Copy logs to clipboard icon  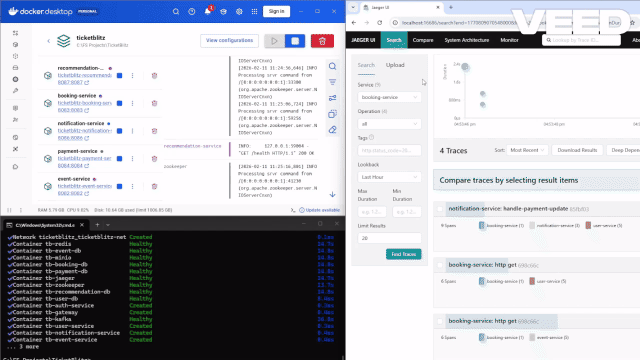pos(333,114)
